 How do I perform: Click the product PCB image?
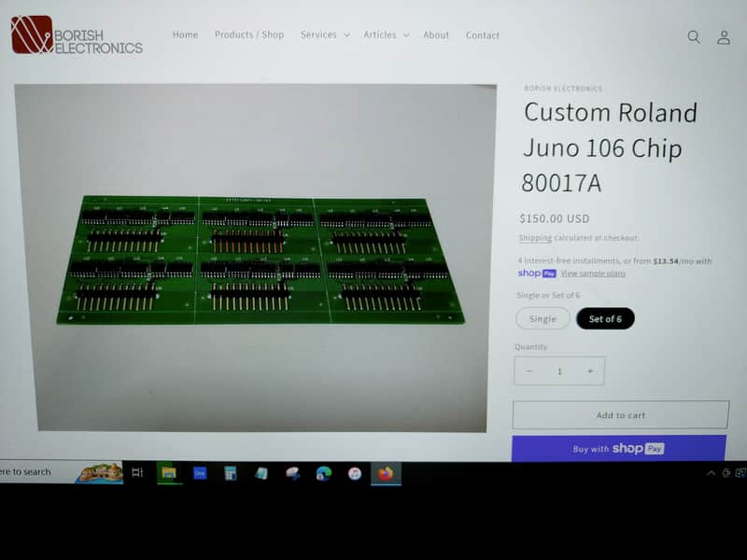[261, 260]
